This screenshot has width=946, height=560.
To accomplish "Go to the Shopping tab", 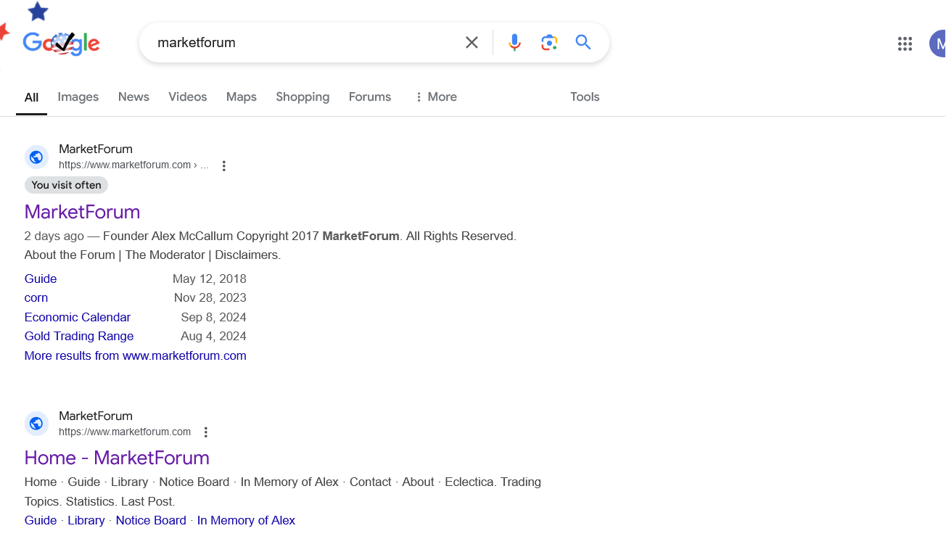I will click(303, 96).
